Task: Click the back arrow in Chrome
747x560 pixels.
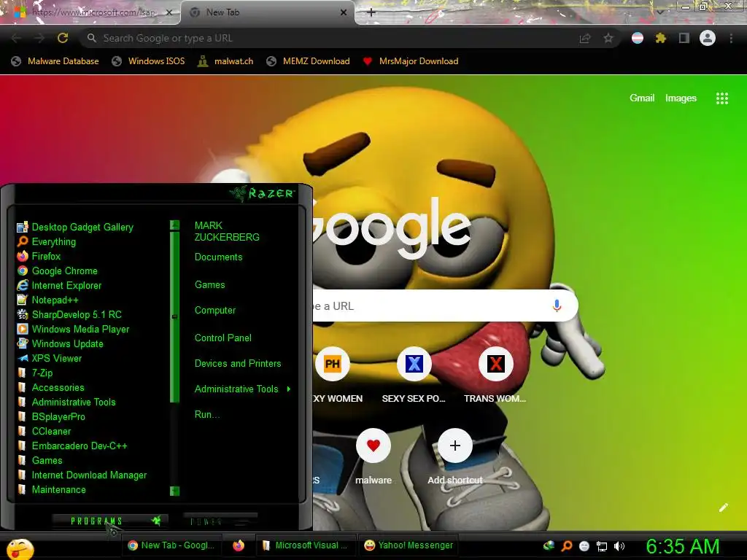Action: tap(16, 38)
